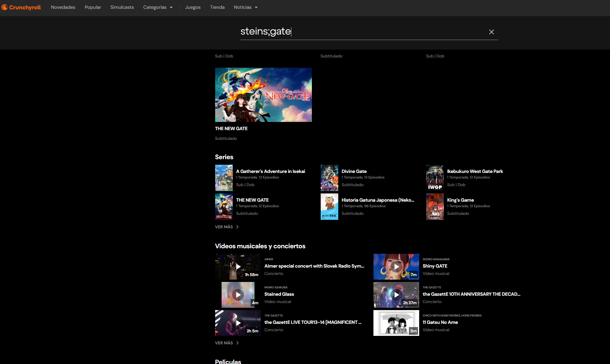Play the Stained Glass music video
This screenshot has width=610, height=364.
pos(238,295)
